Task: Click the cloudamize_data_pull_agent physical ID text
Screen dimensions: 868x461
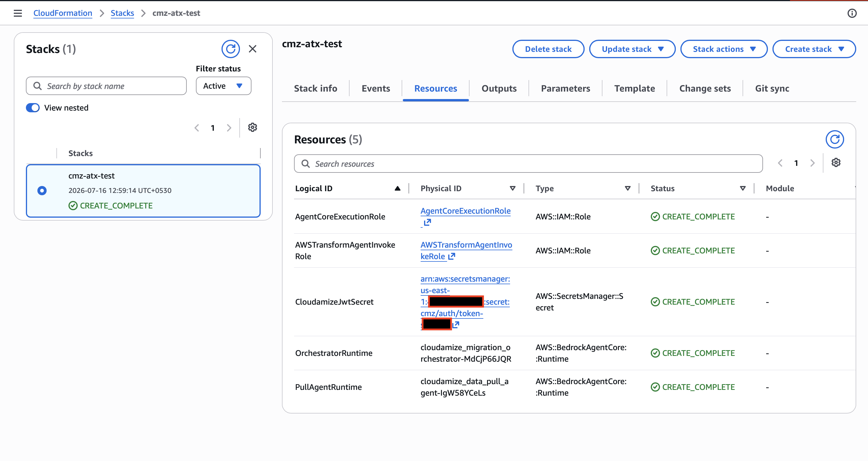Action: pyautogui.click(x=464, y=387)
